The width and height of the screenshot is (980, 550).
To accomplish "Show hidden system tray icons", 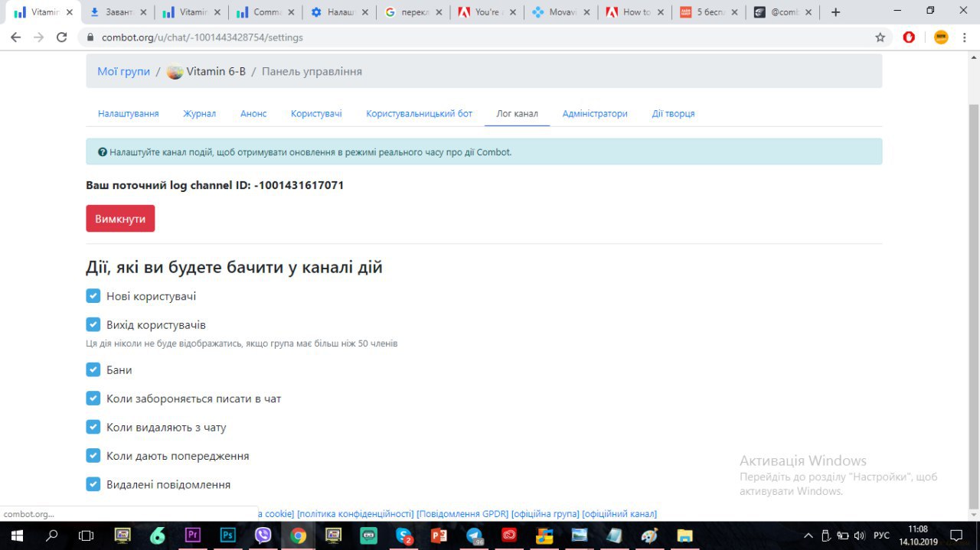I will [808, 535].
